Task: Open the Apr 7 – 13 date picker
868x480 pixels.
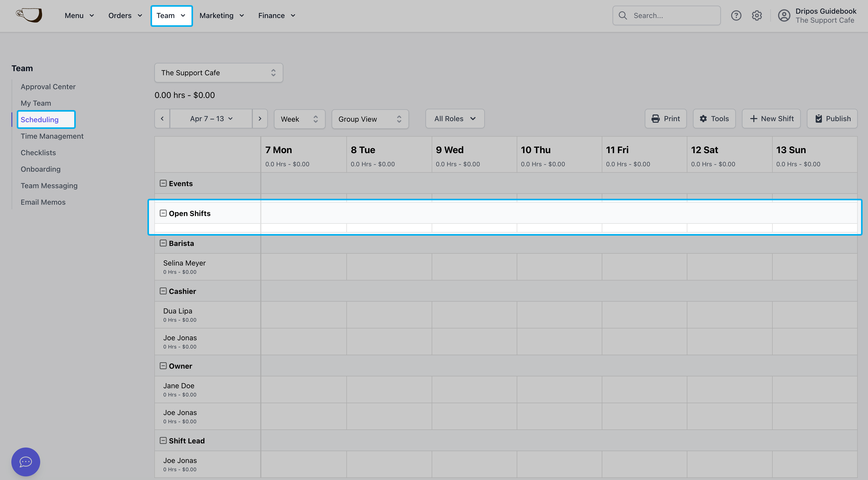Action: coord(211,119)
